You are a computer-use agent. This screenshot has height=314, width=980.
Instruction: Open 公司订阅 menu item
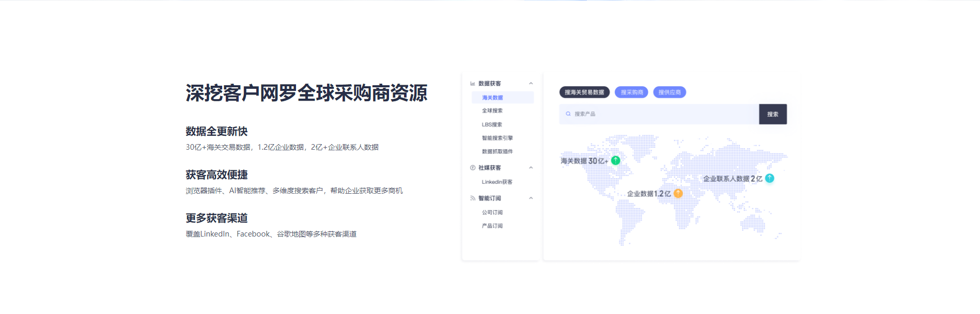(492, 212)
